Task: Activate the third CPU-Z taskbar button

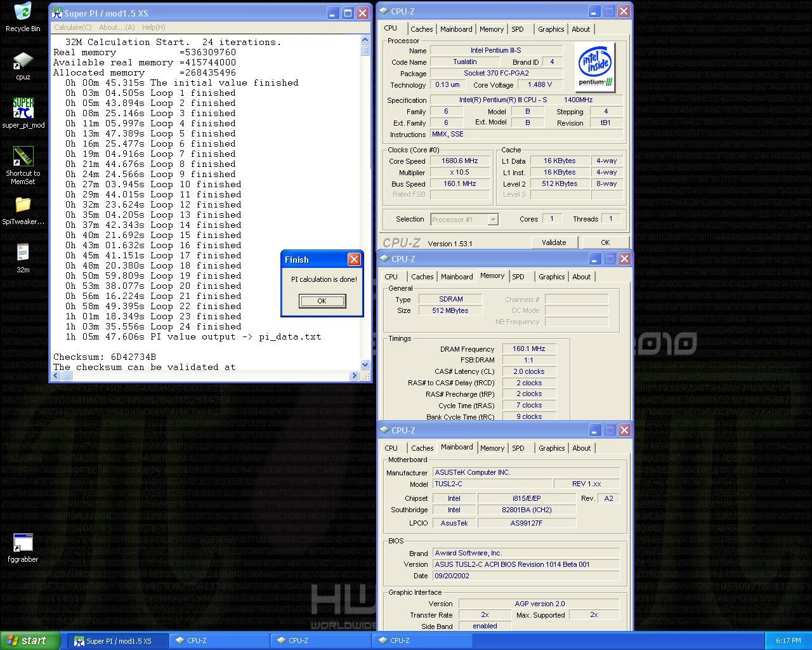Action: pyautogui.click(x=422, y=641)
